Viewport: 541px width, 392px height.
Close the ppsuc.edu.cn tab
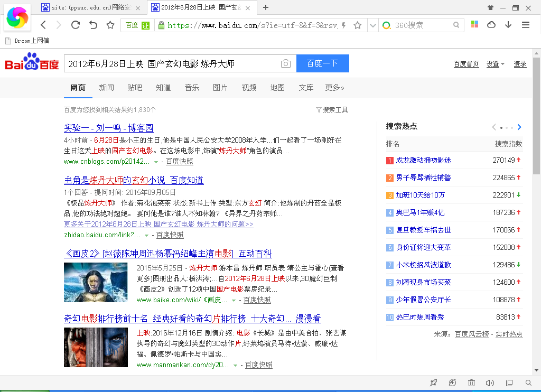138,7
